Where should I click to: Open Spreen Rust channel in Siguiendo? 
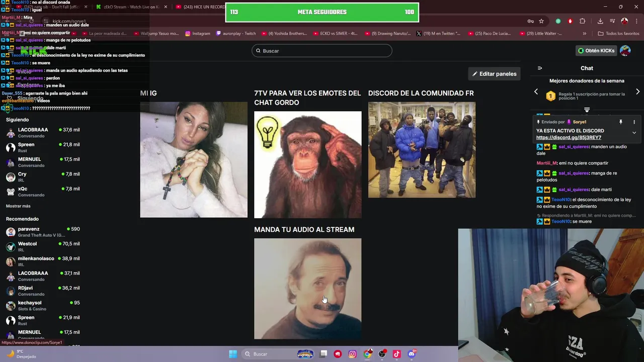(x=43, y=147)
